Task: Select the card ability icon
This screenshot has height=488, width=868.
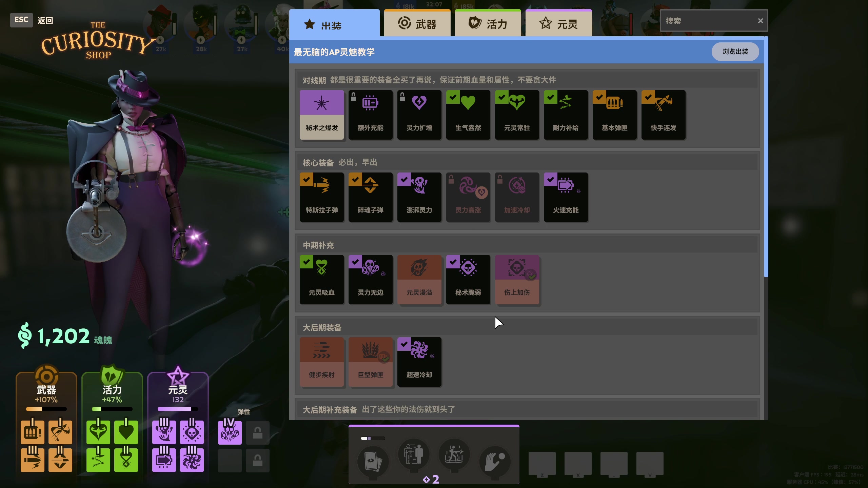Action: (x=373, y=462)
